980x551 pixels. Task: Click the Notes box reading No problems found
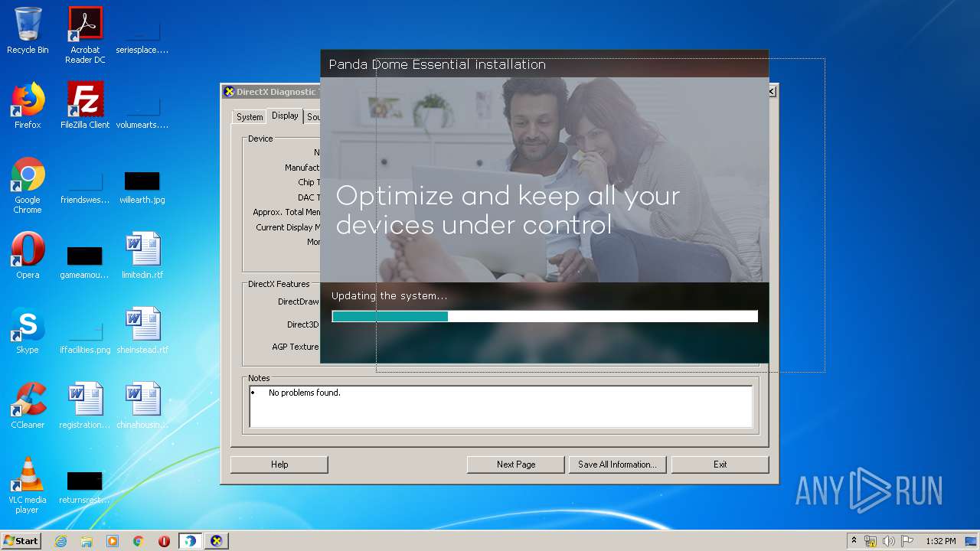[501, 406]
